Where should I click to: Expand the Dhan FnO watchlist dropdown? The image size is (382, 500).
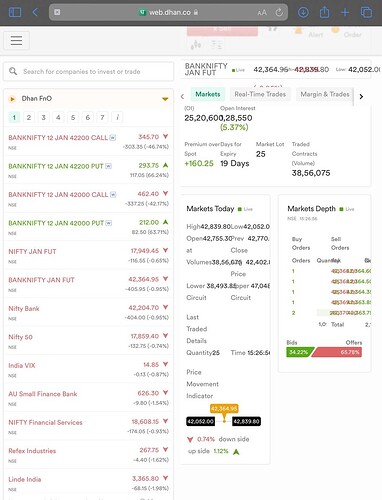pos(165,99)
